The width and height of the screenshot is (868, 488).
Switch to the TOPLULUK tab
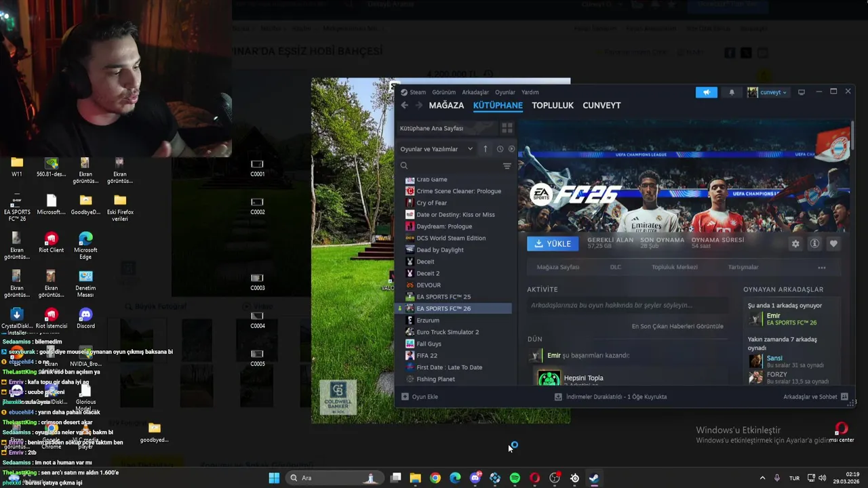point(553,105)
